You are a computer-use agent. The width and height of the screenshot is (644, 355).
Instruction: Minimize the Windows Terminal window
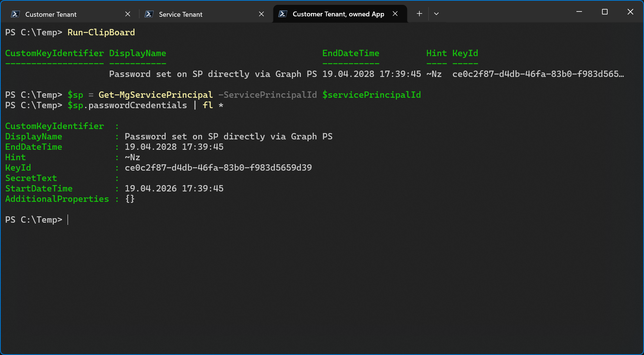tap(579, 12)
